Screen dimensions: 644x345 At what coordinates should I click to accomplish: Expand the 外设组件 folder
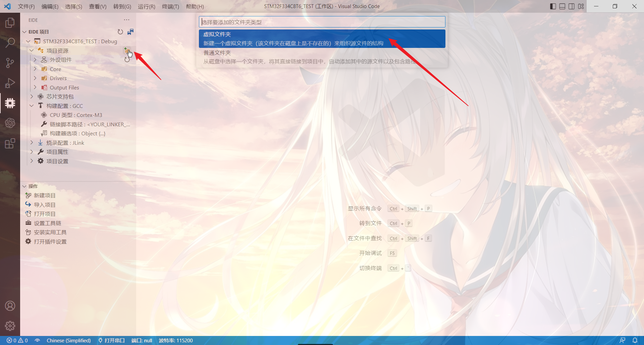(x=35, y=60)
